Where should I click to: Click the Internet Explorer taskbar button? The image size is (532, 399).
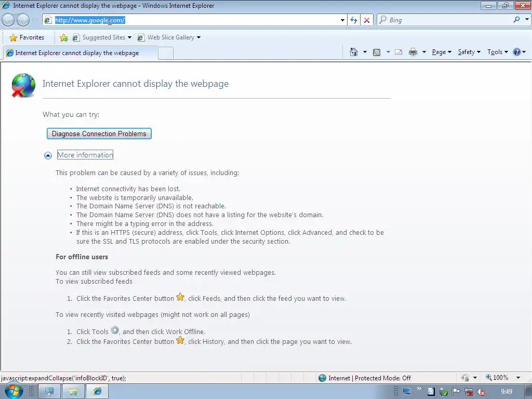coord(97,392)
